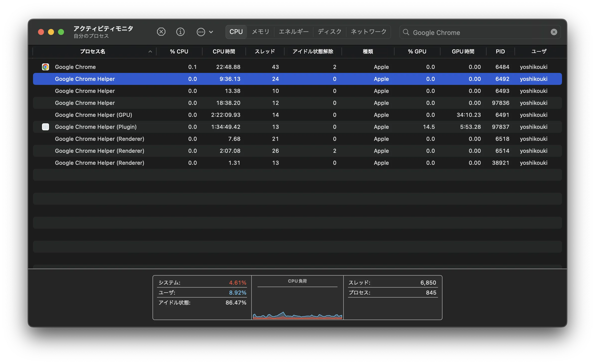The height and width of the screenshot is (364, 595).
Task: Sort by the PID column header
Action: point(500,52)
